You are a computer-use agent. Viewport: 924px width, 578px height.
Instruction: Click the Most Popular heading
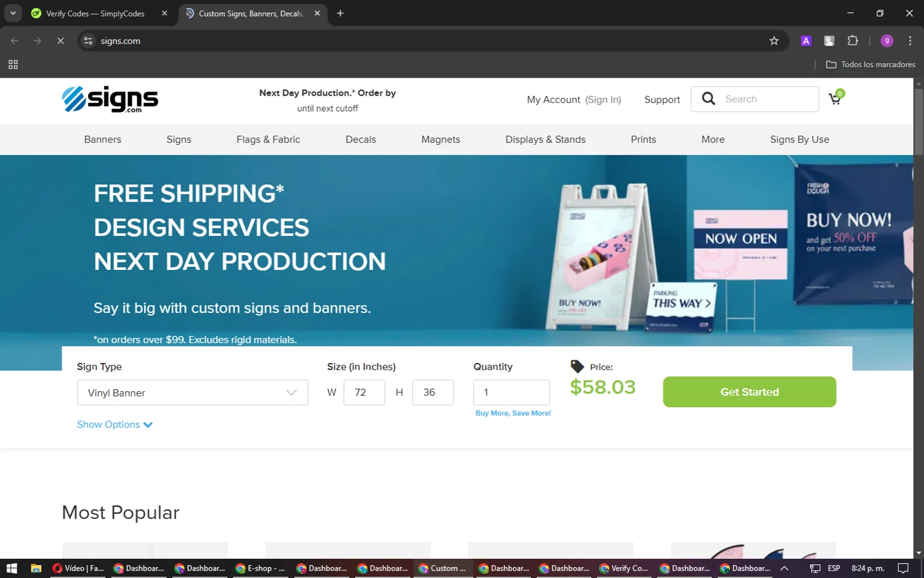(x=121, y=513)
